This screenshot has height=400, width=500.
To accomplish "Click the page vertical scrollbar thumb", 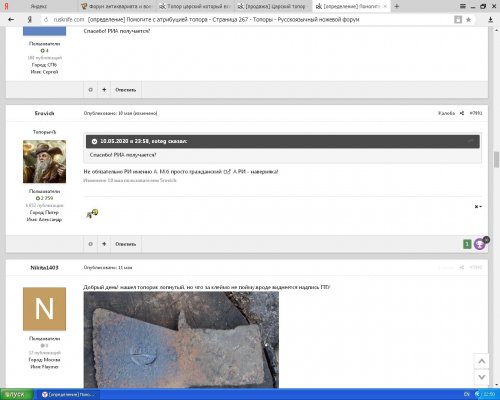I will tap(496, 160).
